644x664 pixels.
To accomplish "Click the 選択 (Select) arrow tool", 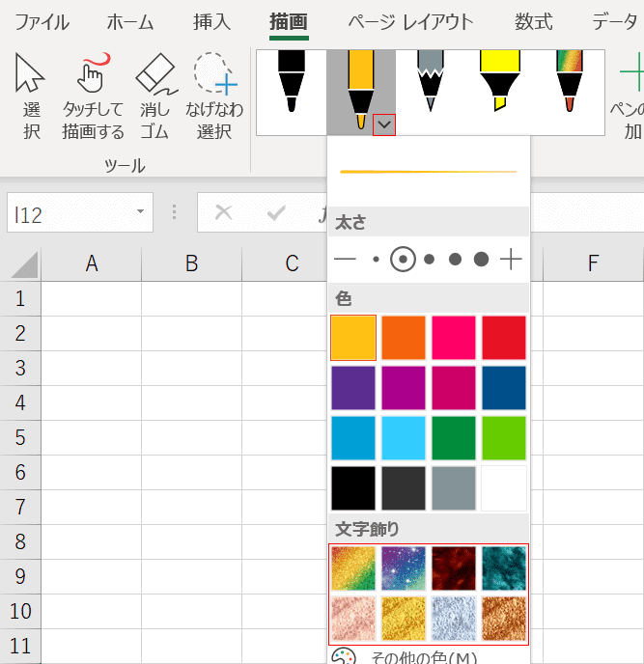I will tap(31, 97).
